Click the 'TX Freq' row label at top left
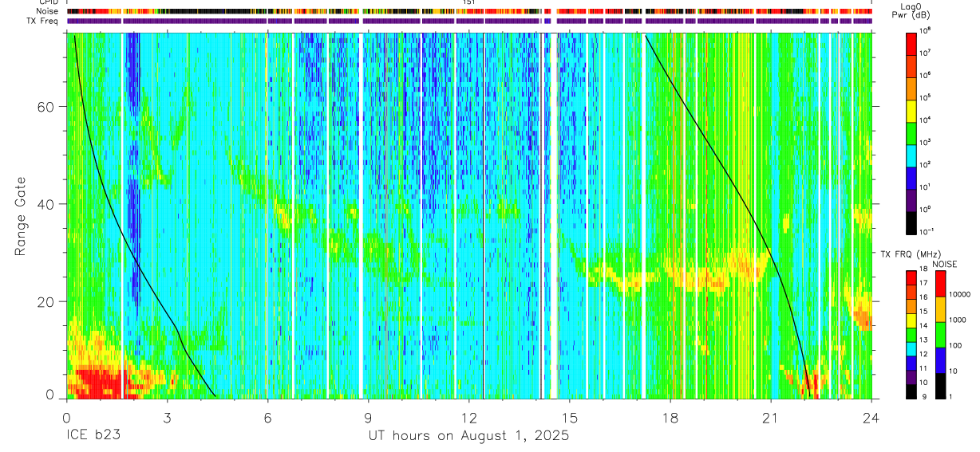Screen dimensions: 980x452 tap(42, 21)
